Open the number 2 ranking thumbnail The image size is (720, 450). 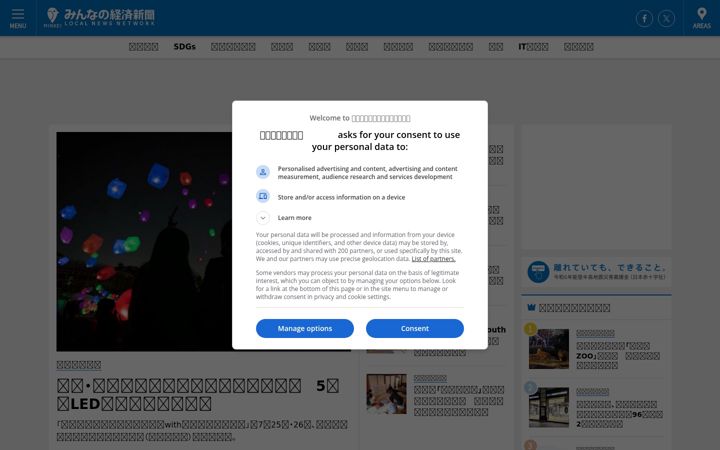[549, 407]
